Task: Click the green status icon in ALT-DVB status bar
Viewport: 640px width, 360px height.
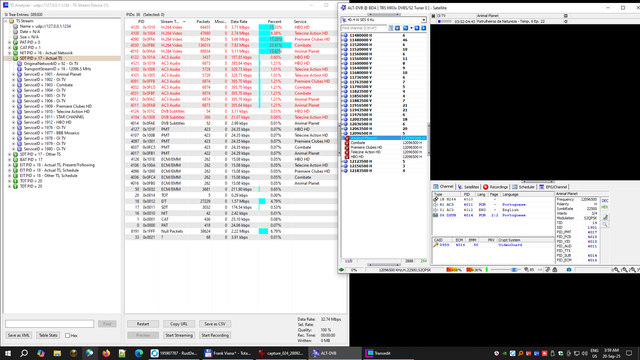Action: click(342, 270)
